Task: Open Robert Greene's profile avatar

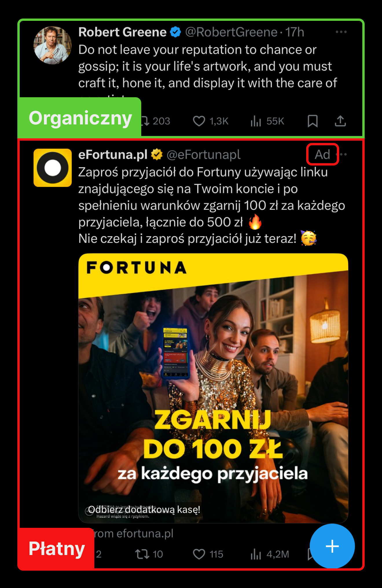Action: coord(52,45)
